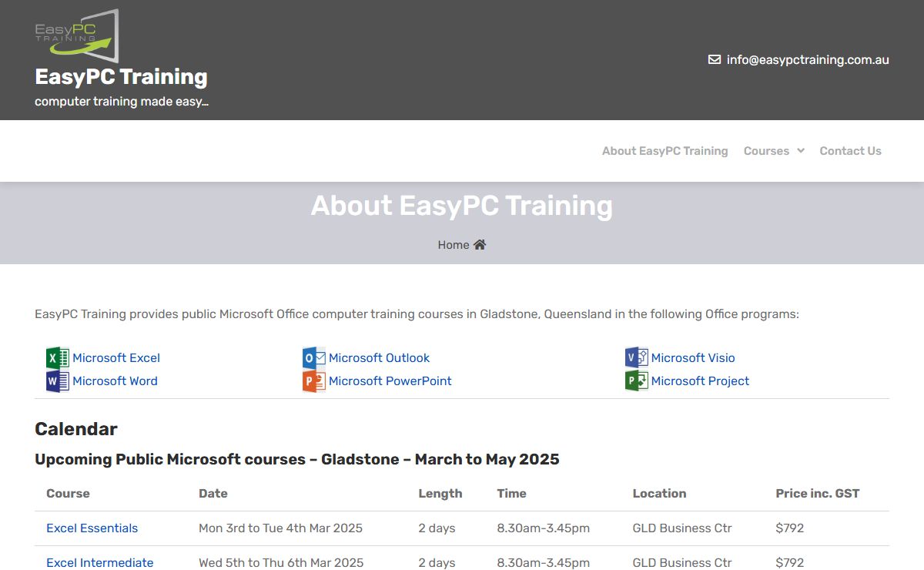Click the $792 price for Excel Essentials
Screen dimensions: 924x570
point(790,528)
